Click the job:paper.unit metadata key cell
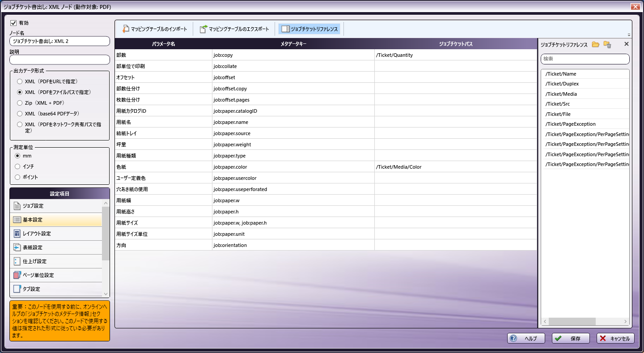 [x=293, y=234]
